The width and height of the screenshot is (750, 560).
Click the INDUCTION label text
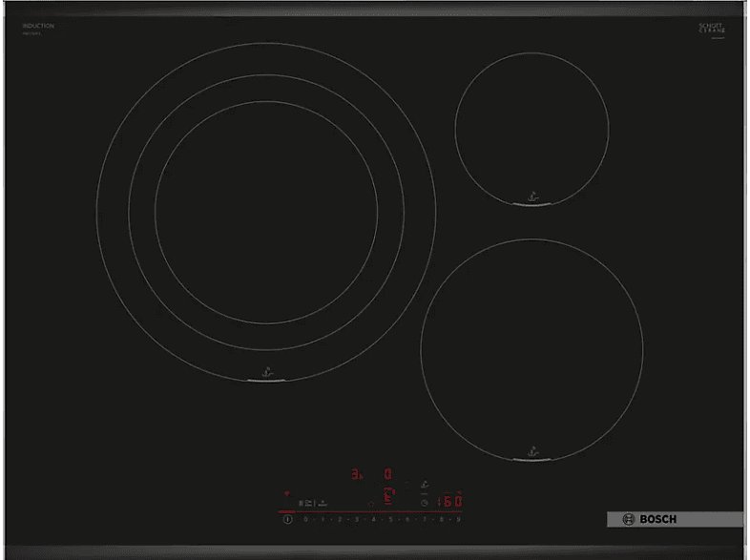(x=38, y=26)
